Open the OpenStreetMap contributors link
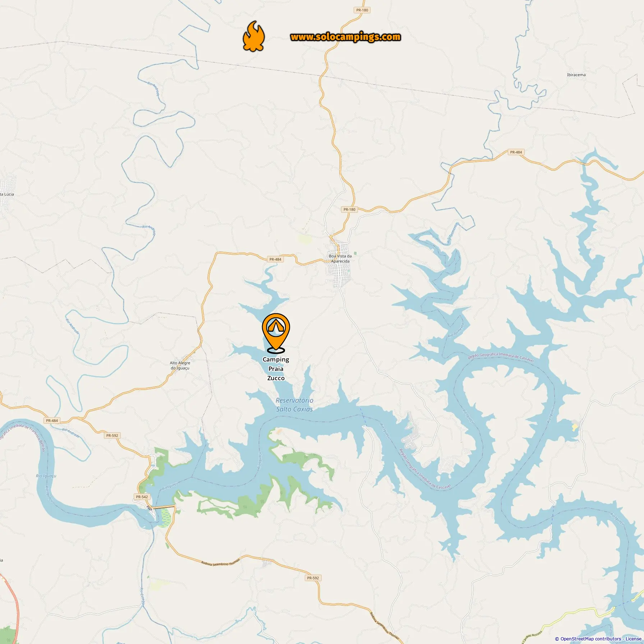 point(590,639)
